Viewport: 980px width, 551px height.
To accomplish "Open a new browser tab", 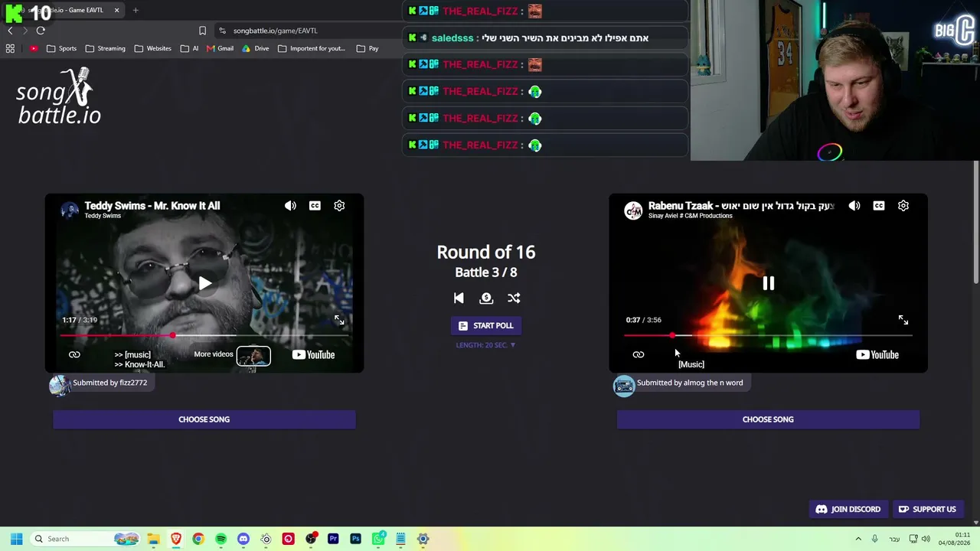I will coord(136,10).
